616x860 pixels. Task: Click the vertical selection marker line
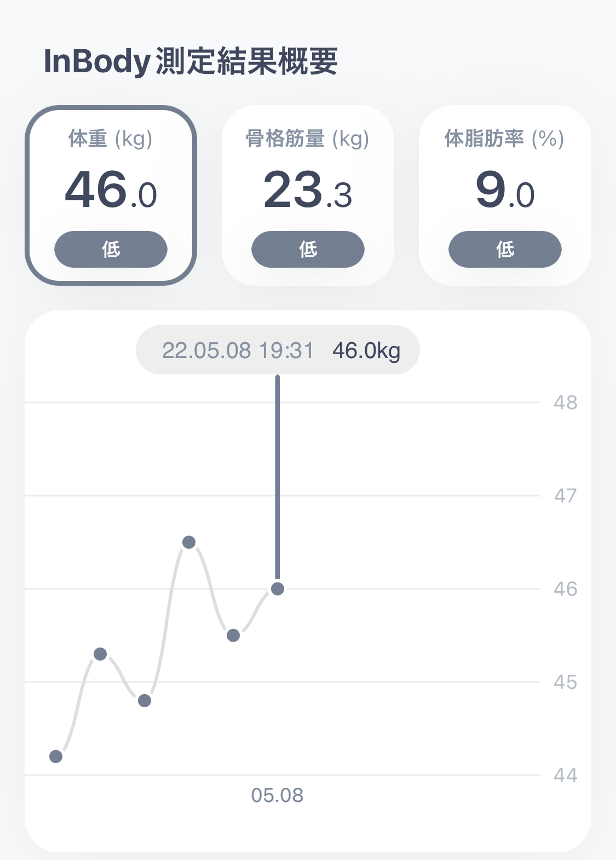[x=278, y=476]
